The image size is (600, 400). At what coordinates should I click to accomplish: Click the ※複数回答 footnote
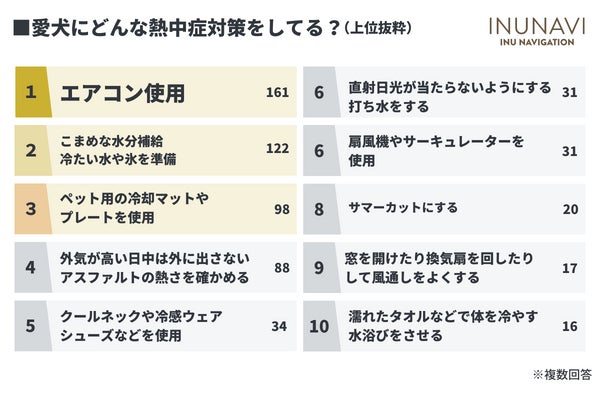click(x=561, y=374)
